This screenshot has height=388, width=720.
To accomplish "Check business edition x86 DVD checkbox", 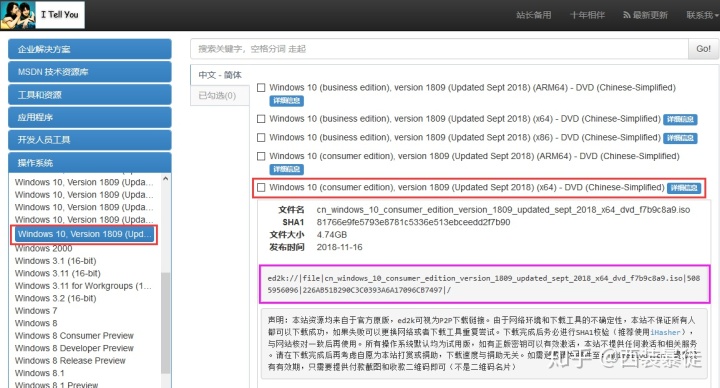I will [261, 137].
